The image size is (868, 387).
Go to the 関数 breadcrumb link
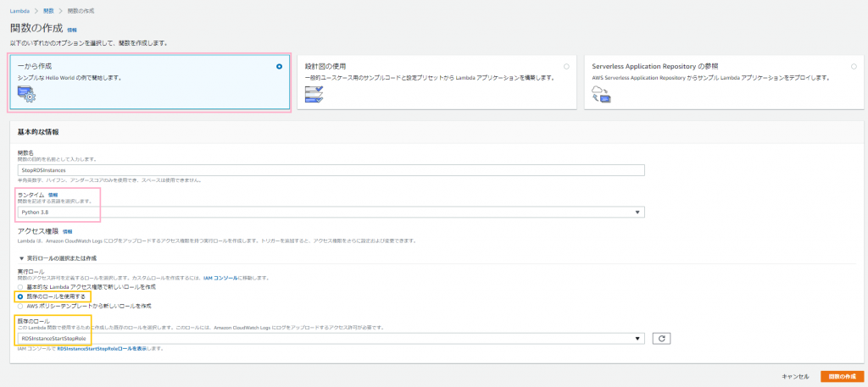[x=48, y=10]
